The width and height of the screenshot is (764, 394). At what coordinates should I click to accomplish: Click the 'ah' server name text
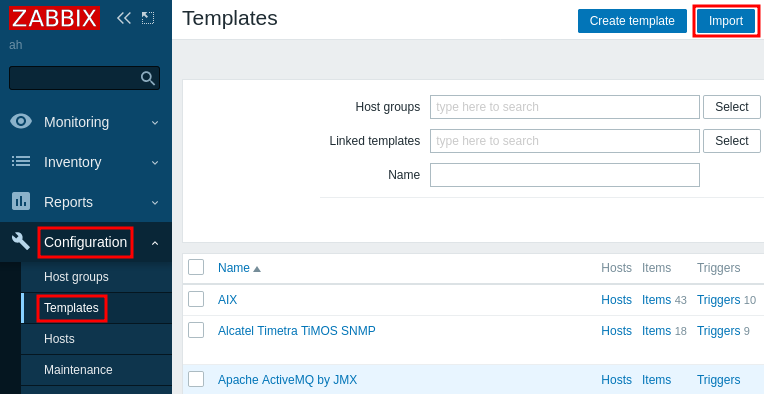[x=16, y=45]
